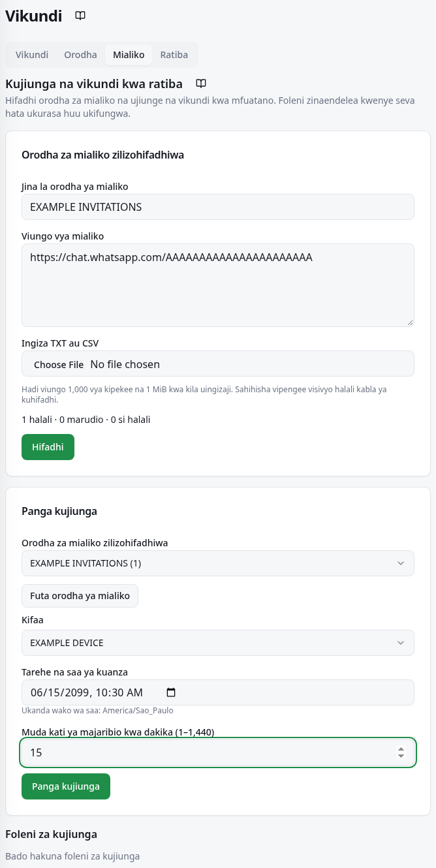Open the book icon next to Vikundi heading

pyautogui.click(x=80, y=16)
